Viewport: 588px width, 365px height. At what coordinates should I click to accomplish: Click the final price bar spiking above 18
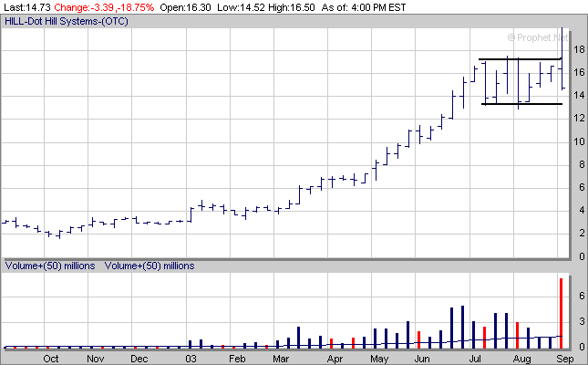562,58
